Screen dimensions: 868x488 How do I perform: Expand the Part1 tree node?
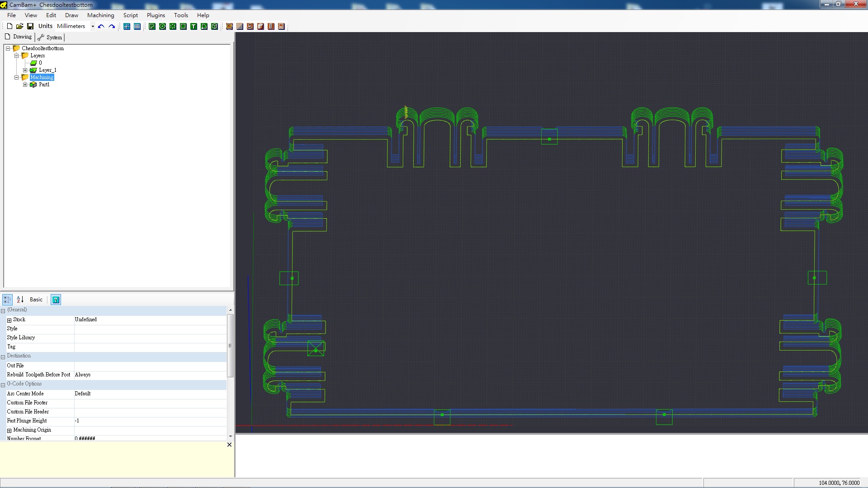click(25, 84)
